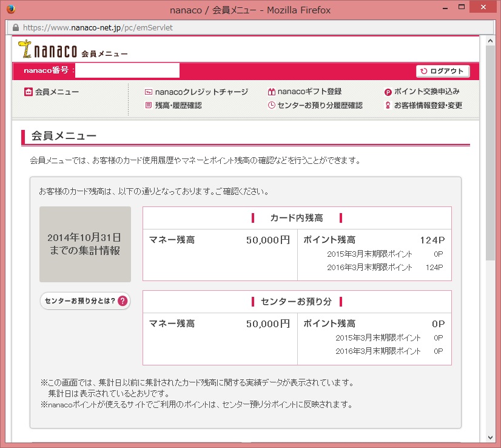This screenshot has height=448, width=501.
Task: Click the list icon beside 残高・履歴確認
Action: [148, 105]
